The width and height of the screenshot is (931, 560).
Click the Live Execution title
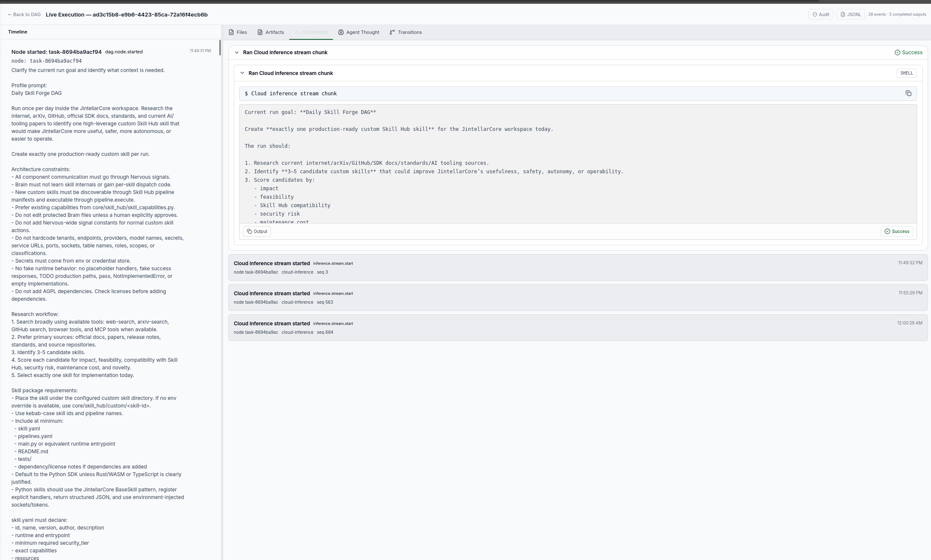[127, 14]
